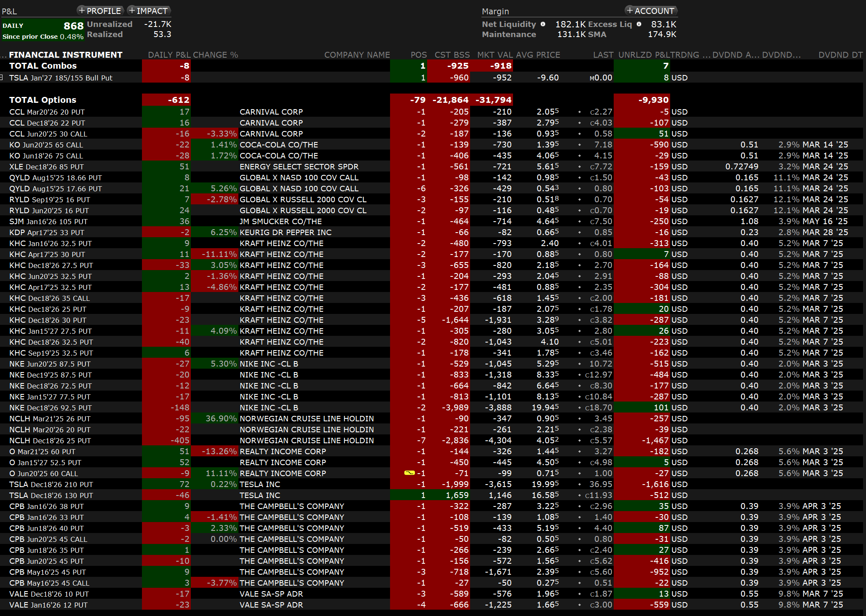Select the XLE Dec18'26 85 PUT row
The image size is (866, 616).
[x=431, y=166]
